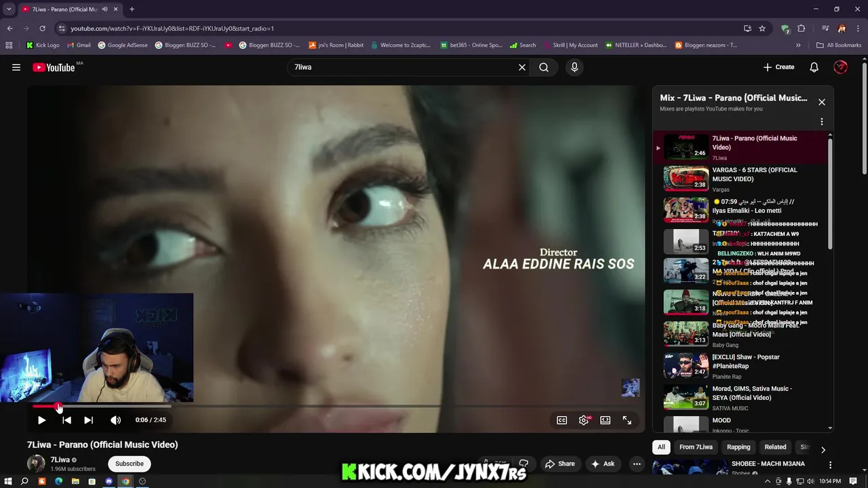Open the bet365 - Online Spo... bookmark
Image resolution: width=868 pixels, height=488 pixels.
(x=471, y=45)
